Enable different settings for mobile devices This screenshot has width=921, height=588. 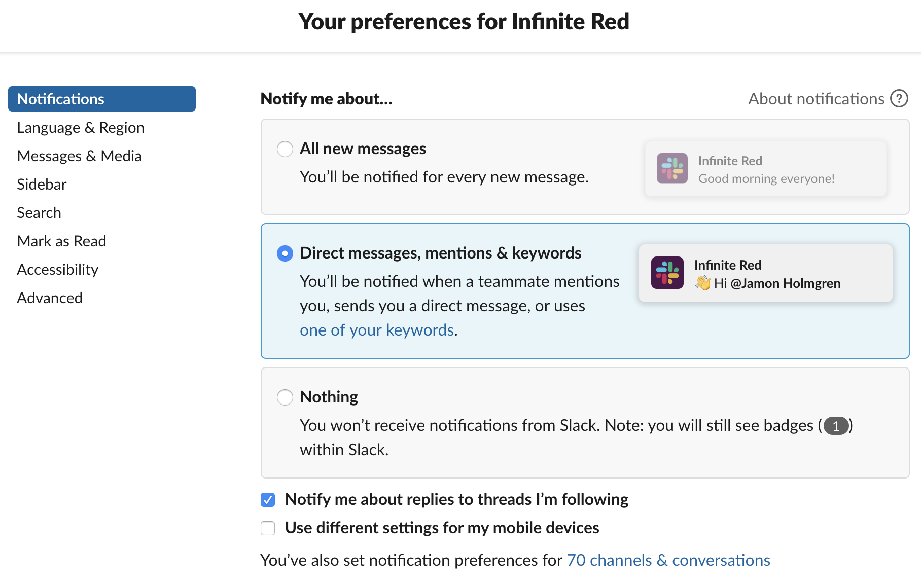[x=268, y=528]
